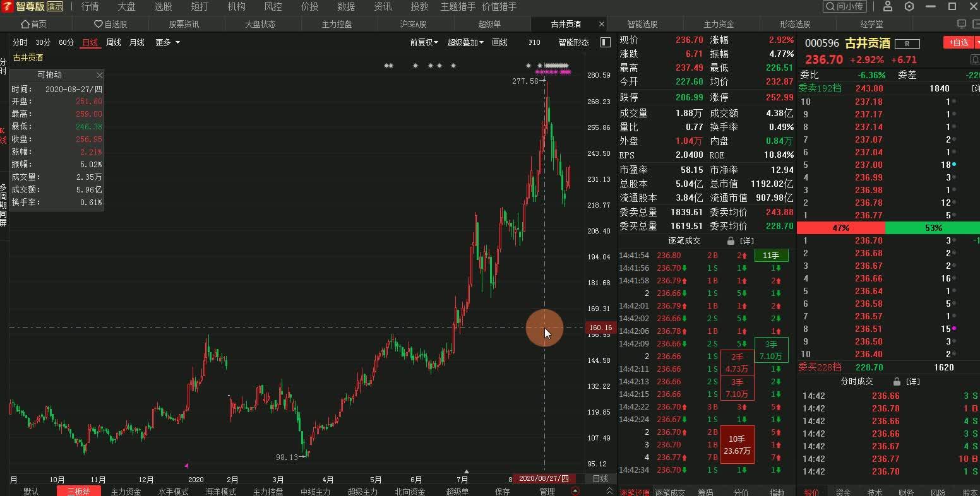The height and width of the screenshot is (496, 980).
Task: Select the 30分 period
Action: point(43,42)
